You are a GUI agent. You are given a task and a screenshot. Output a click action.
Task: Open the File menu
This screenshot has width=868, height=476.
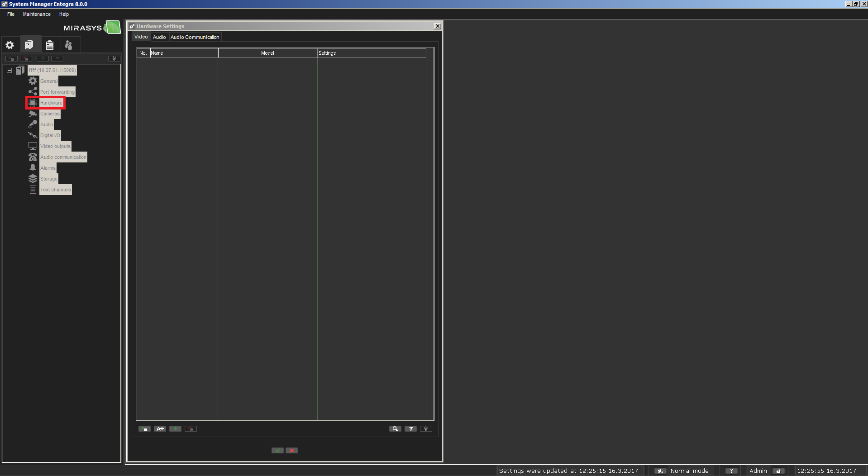(x=11, y=14)
